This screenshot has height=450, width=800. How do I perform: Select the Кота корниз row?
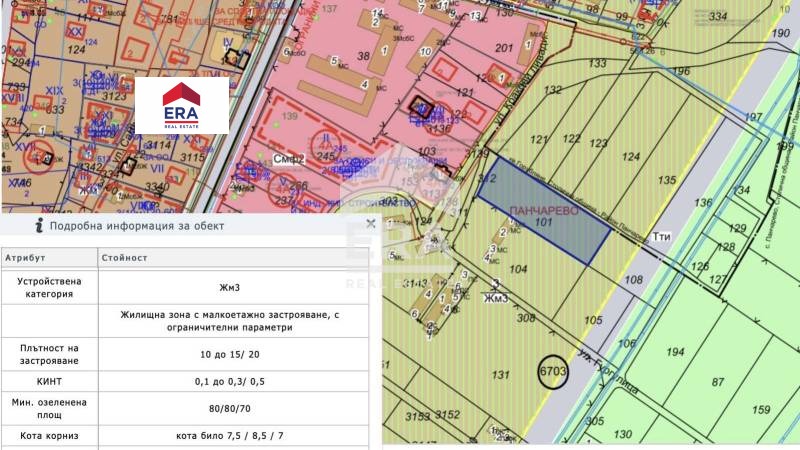coord(186,436)
